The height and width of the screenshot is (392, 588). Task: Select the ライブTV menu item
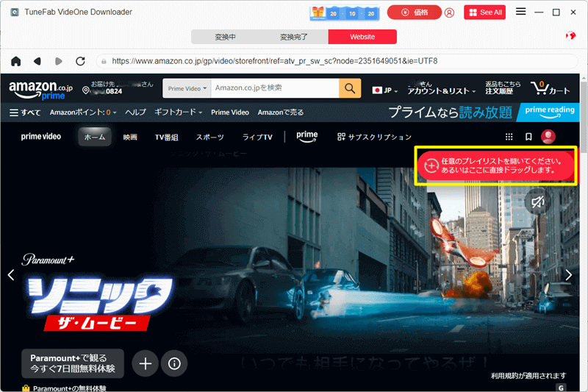[257, 138]
